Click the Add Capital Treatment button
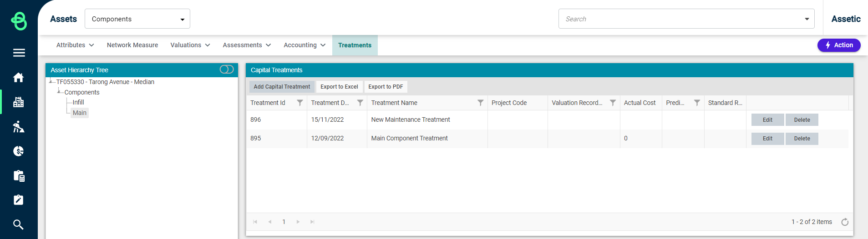Screen dimensions: 868x239 [282, 87]
